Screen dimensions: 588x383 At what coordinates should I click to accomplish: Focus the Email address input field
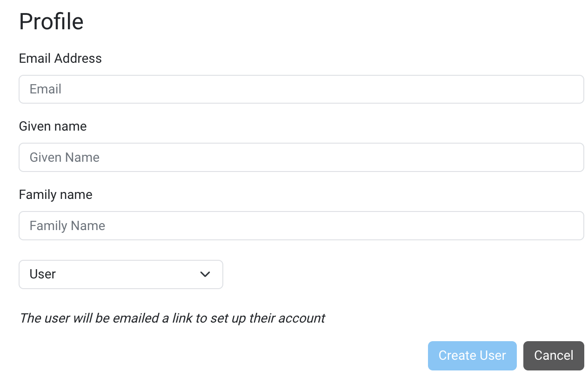(301, 89)
